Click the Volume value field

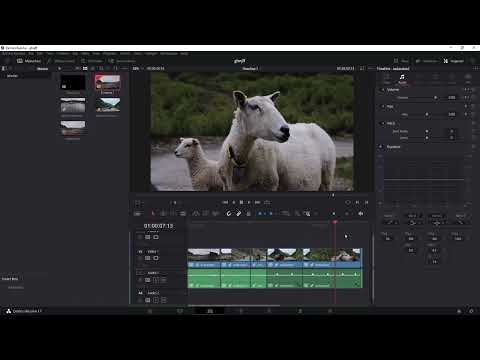452,98
